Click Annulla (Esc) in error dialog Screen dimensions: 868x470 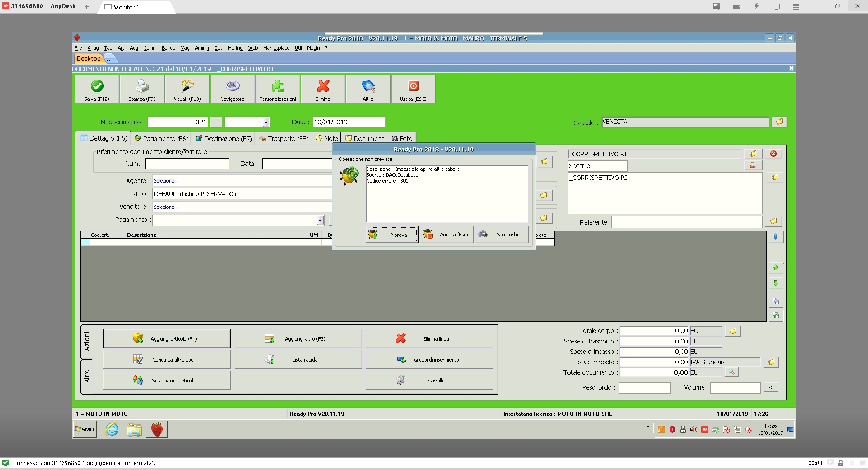(x=447, y=235)
